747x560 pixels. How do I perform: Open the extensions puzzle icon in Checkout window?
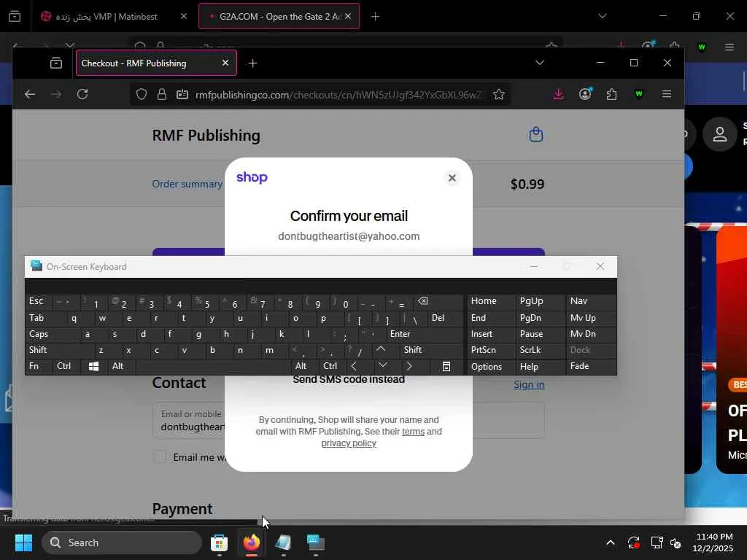tap(612, 94)
